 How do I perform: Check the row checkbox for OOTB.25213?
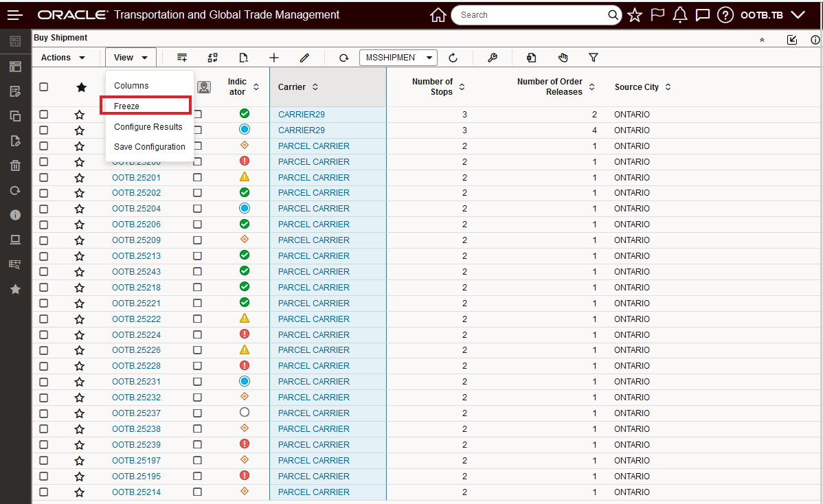pyautogui.click(x=43, y=256)
